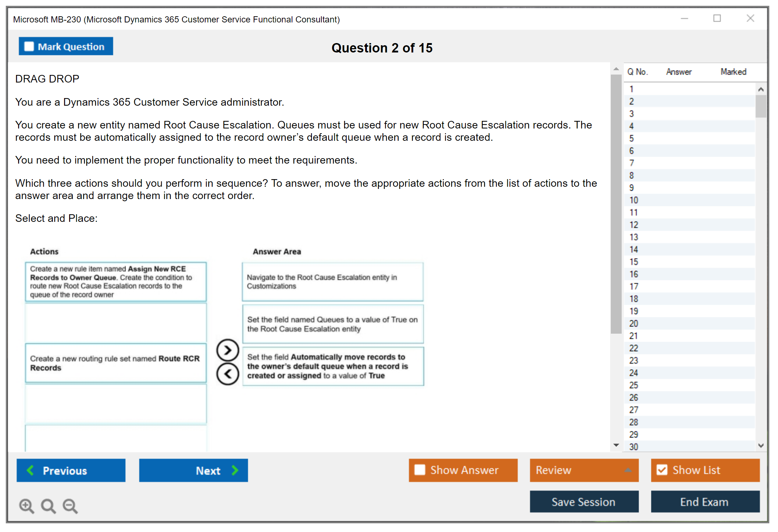
Task: Go to the Previous question
Action: (x=71, y=470)
